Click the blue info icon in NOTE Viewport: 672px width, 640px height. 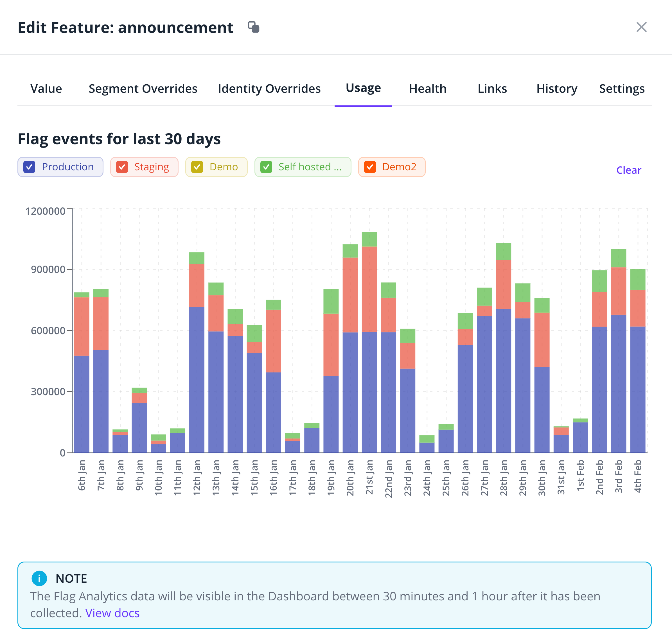click(x=39, y=578)
